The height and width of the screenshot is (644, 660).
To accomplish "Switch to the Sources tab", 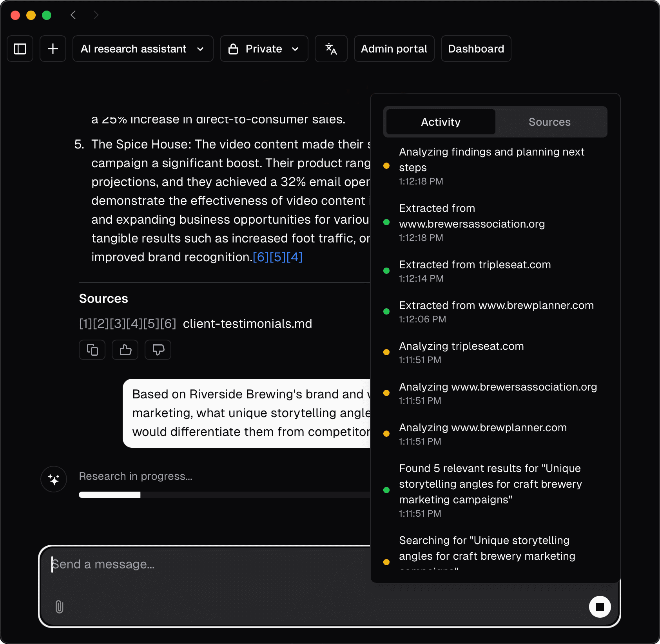I will 549,122.
